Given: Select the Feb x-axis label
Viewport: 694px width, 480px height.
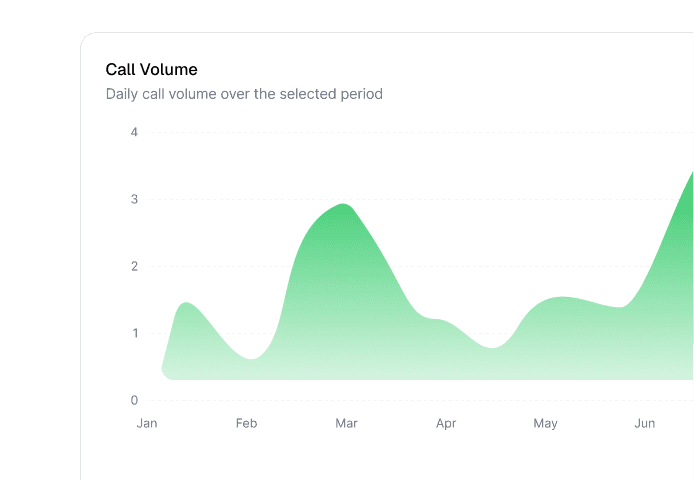Looking at the screenshot, I should point(247,423).
